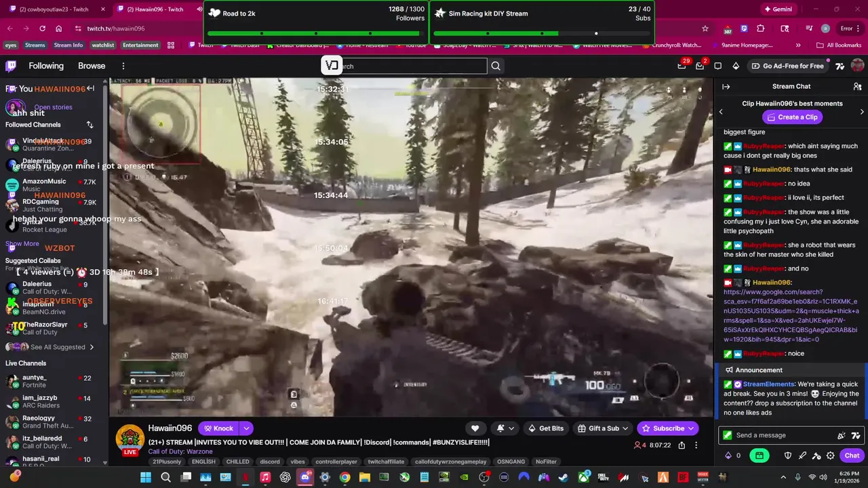868x488 pixels.
Task: Open the browser extensions puzzle icon
Action: (x=761, y=28)
